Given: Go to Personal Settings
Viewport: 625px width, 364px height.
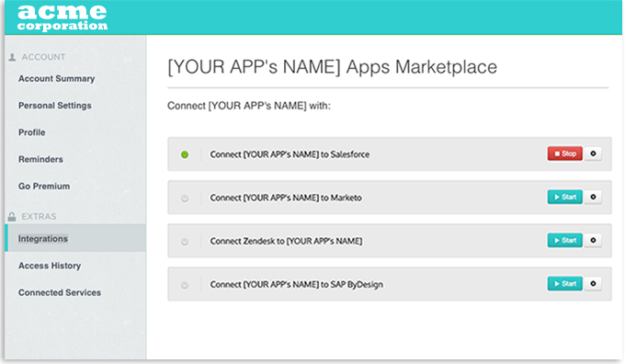Looking at the screenshot, I should click(x=55, y=106).
